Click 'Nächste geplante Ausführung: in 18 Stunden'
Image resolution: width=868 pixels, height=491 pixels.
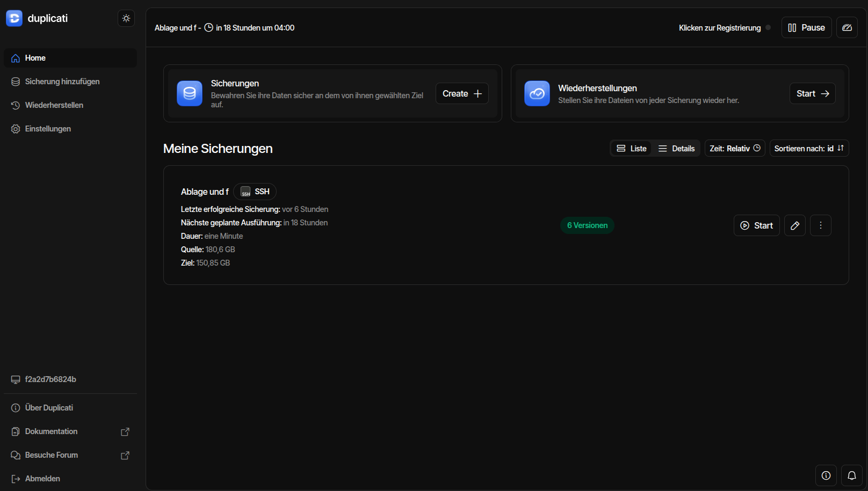tap(254, 223)
